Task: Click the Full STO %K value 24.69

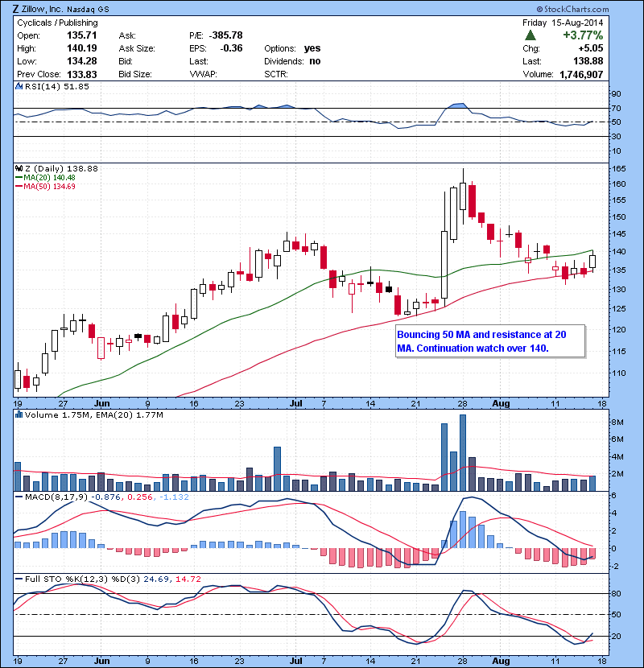Action: (156, 579)
